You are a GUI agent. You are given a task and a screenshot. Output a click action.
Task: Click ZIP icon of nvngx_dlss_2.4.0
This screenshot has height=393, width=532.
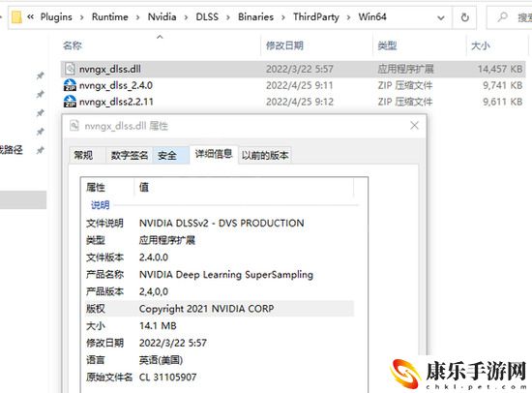pyautogui.click(x=70, y=85)
